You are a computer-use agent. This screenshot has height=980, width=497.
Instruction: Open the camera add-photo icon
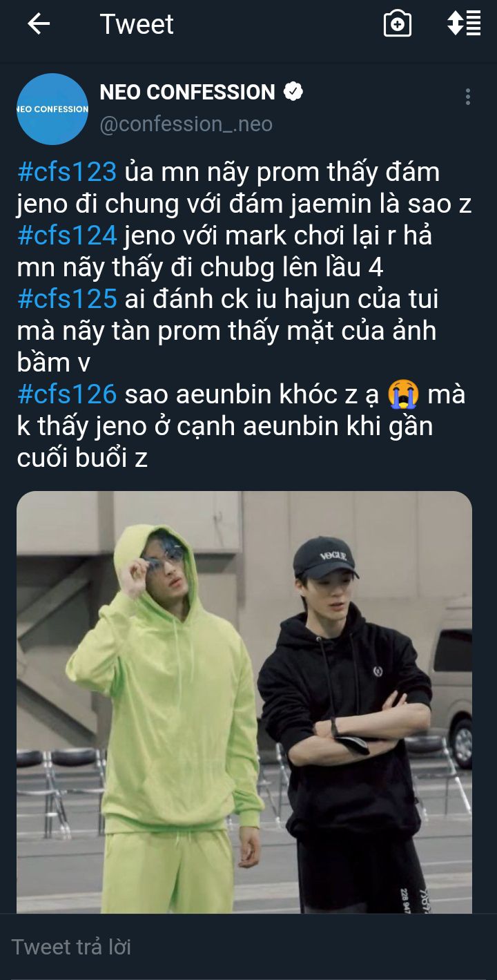(398, 24)
